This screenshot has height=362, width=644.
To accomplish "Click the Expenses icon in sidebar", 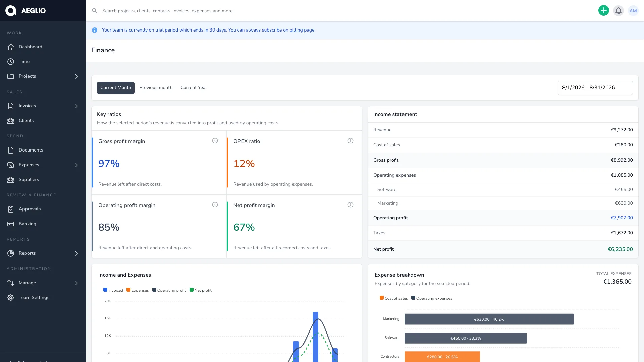I will click(11, 165).
